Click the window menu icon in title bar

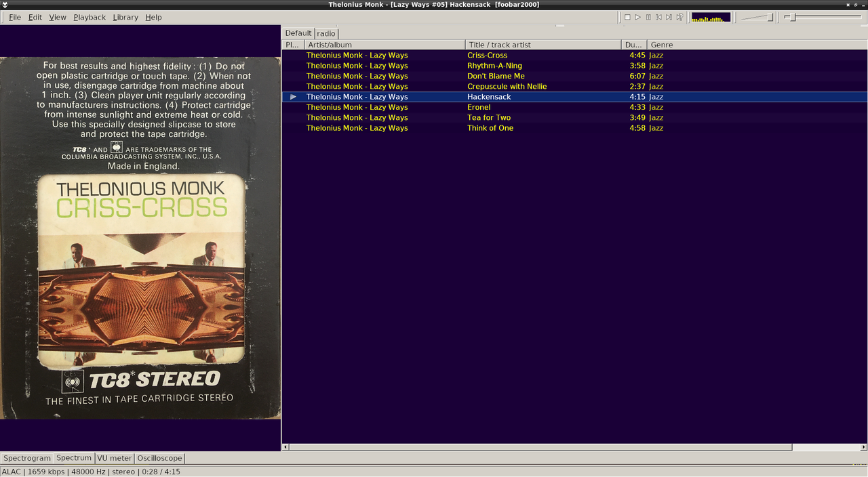tap(5, 5)
